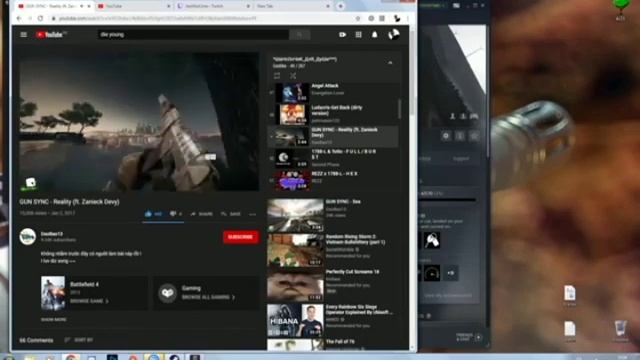Image resolution: width=640 pixels, height=360 pixels.
Task: Click the SHARE button under the video
Action: pos(202,214)
